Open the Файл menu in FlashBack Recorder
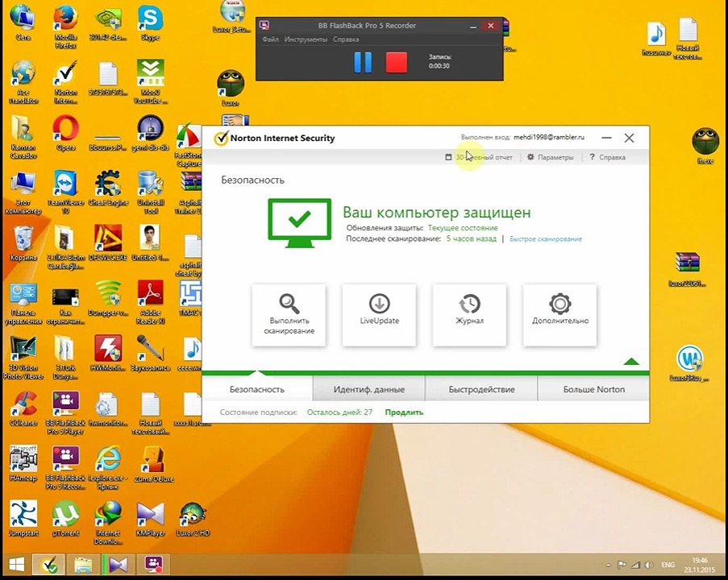This screenshot has height=580, width=728. pyautogui.click(x=270, y=39)
